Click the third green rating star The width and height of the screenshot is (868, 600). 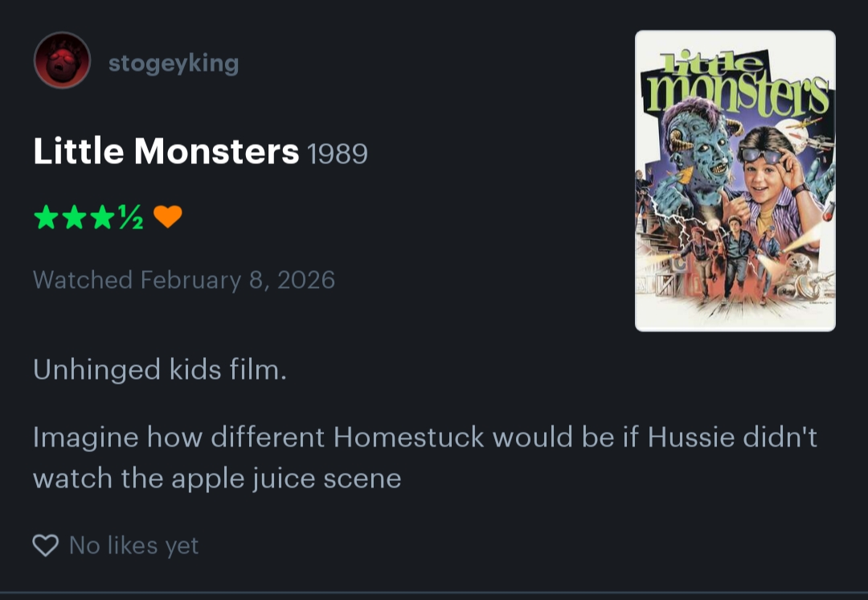(x=102, y=216)
